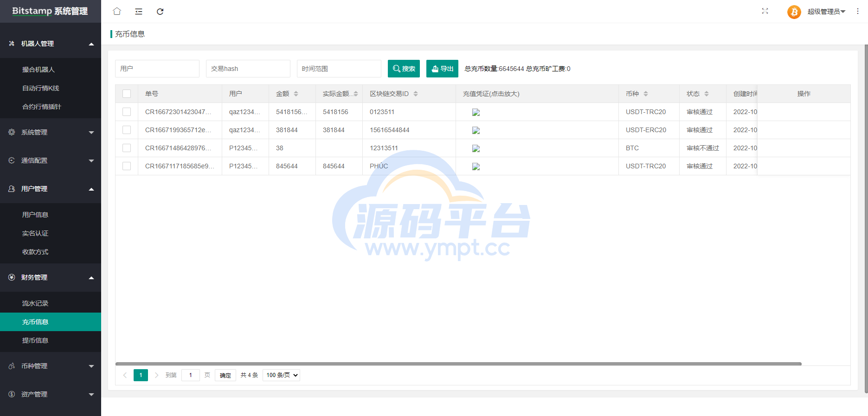The width and height of the screenshot is (868, 416).
Task: Expand the 通信配置 menu group
Action: (51, 160)
